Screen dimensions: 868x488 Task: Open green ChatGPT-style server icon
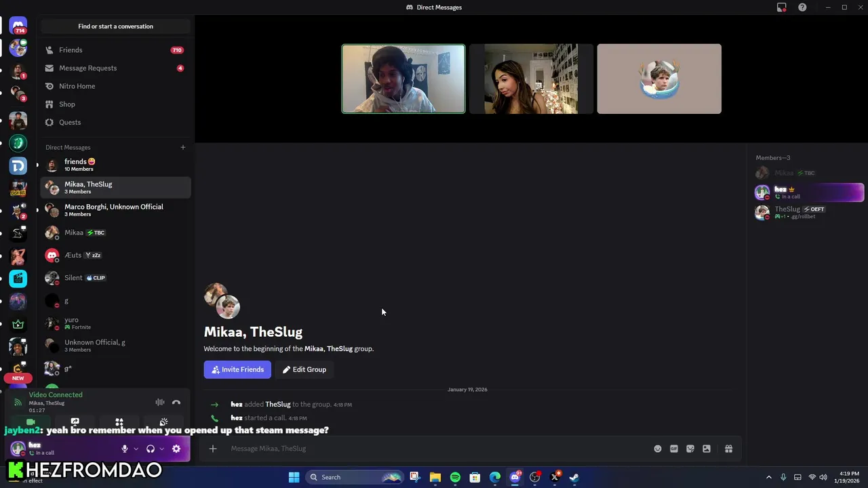18,143
